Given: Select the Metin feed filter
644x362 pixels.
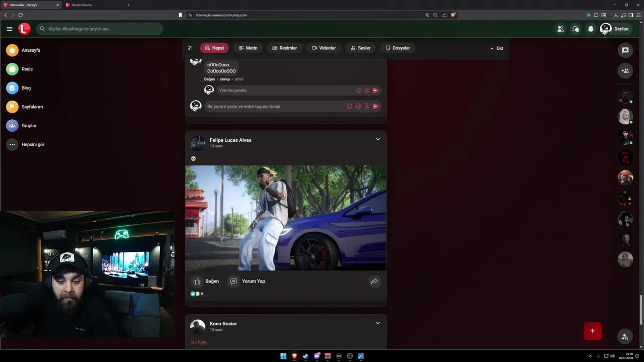Looking at the screenshot, I should (248, 48).
